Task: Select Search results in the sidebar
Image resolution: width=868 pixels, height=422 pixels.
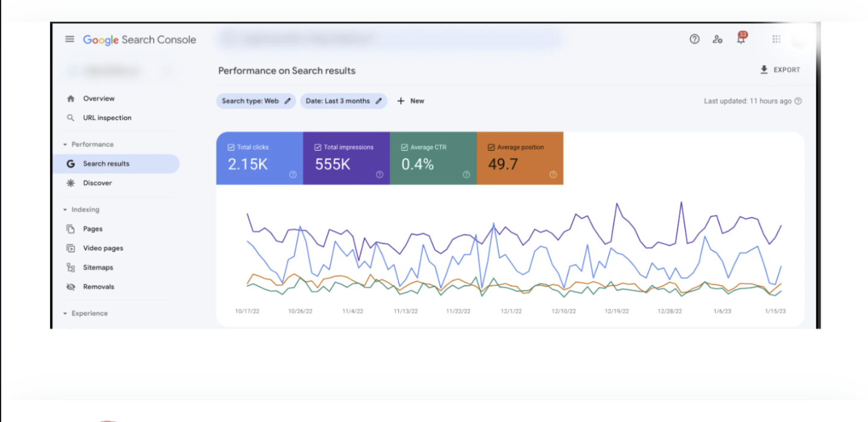Action: pyautogui.click(x=116, y=163)
